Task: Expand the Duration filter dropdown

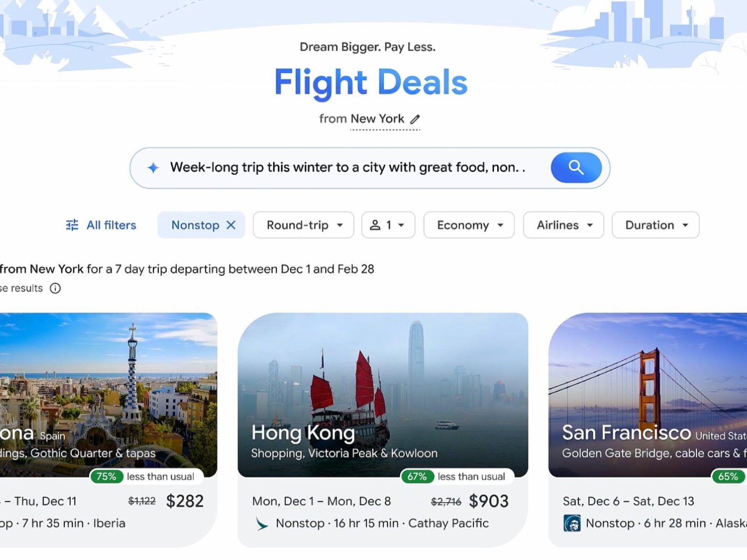Action: pyautogui.click(x=655, y=225)
